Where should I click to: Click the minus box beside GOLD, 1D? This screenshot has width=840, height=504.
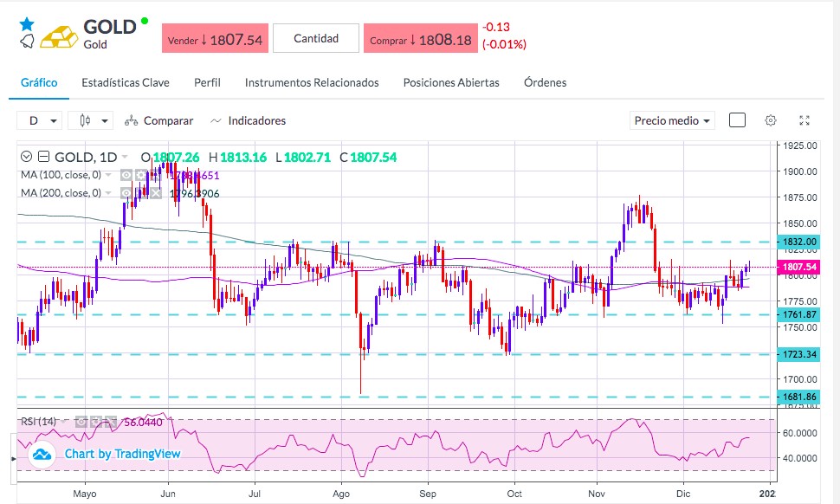[44, 157]
